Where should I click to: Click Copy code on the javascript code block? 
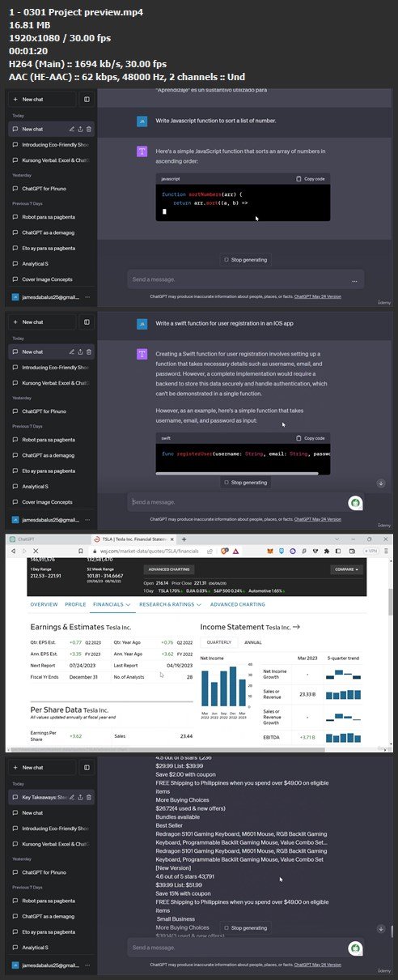click(311, 178)
